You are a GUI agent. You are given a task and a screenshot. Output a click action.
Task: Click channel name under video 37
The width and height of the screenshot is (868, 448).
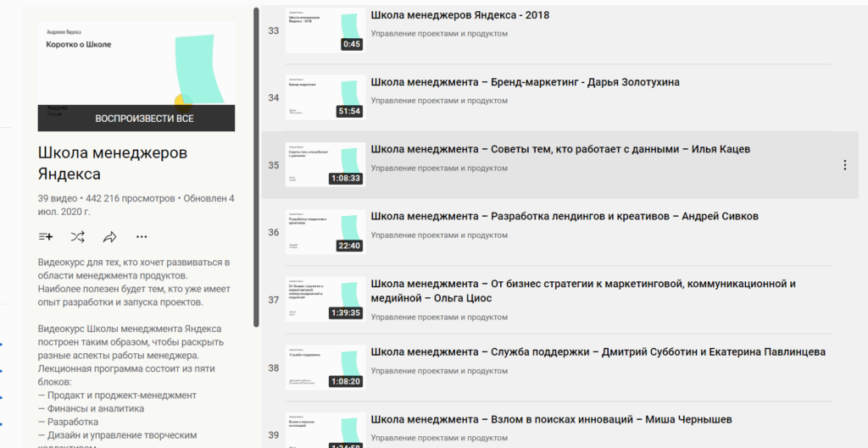coord(439,318)
